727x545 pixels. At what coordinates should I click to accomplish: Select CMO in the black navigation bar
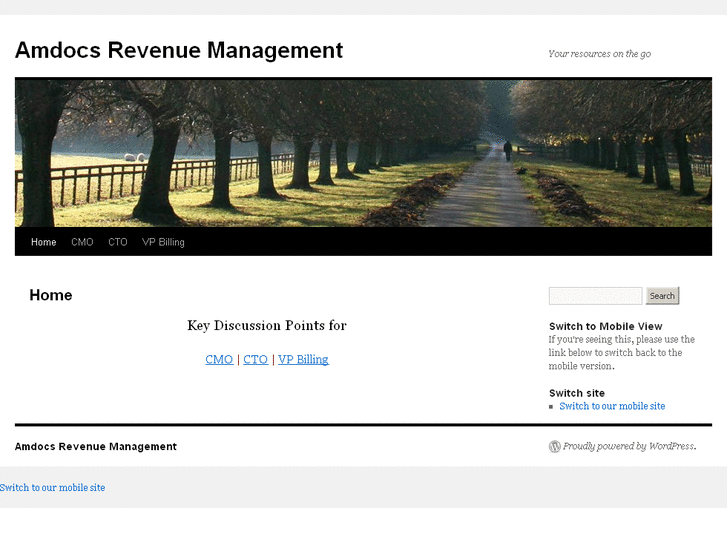(82, 242)
